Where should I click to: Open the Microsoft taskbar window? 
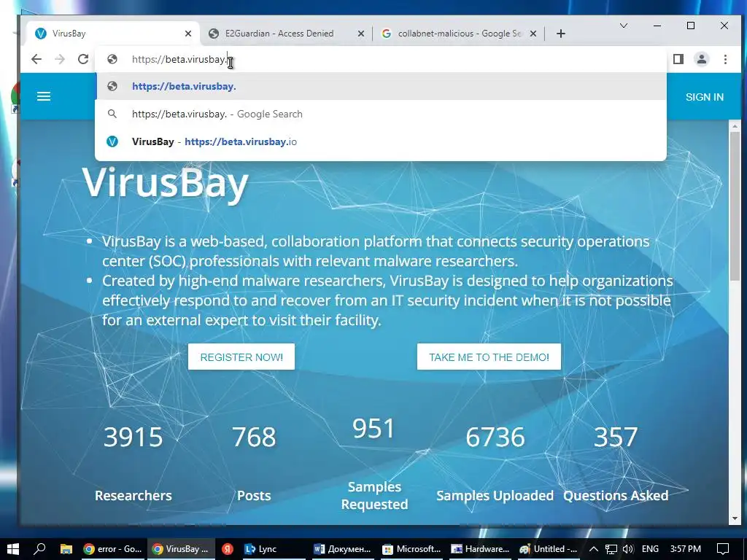[411, 549]
